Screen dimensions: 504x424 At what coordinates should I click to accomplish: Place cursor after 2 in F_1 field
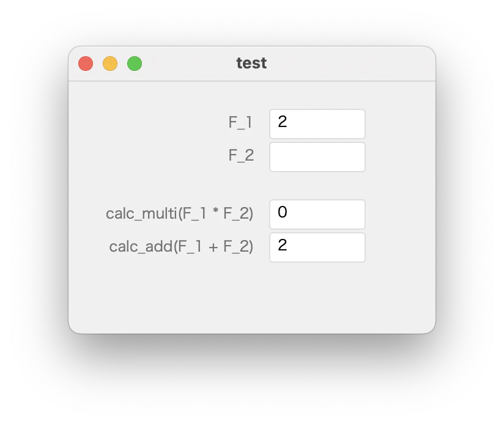coord(287,122)
